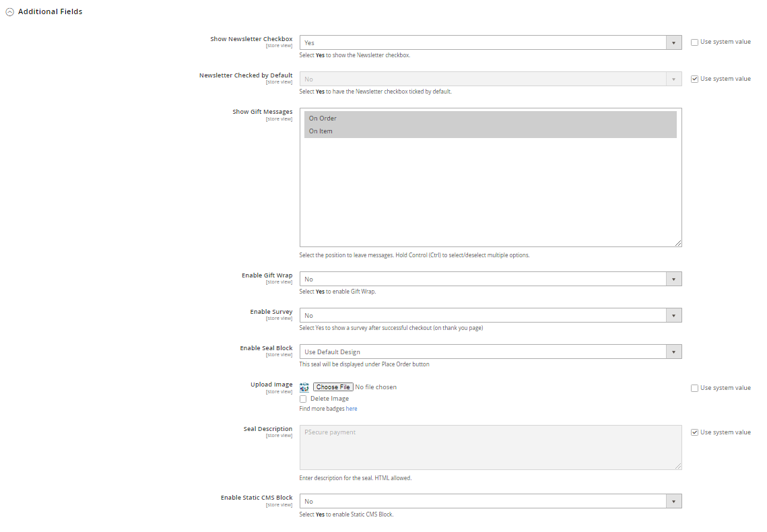767x532 pixels.
Task: Open the Show Newsletter Checkbox dropdown
Action: coord(490,42)
